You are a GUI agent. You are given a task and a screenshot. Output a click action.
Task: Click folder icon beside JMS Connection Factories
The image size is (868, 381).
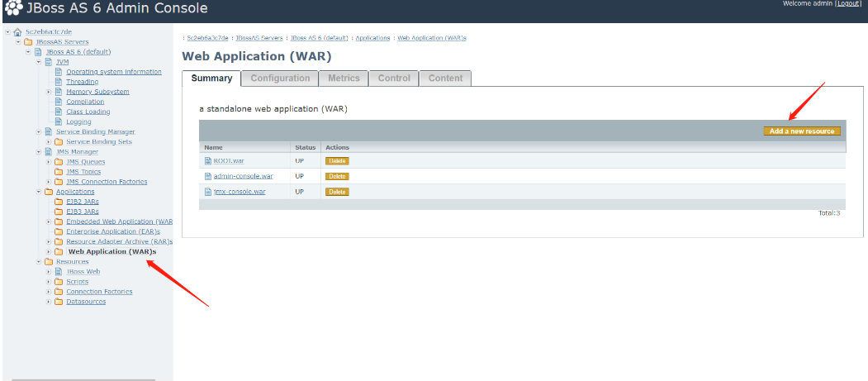[x=58, y=182]
